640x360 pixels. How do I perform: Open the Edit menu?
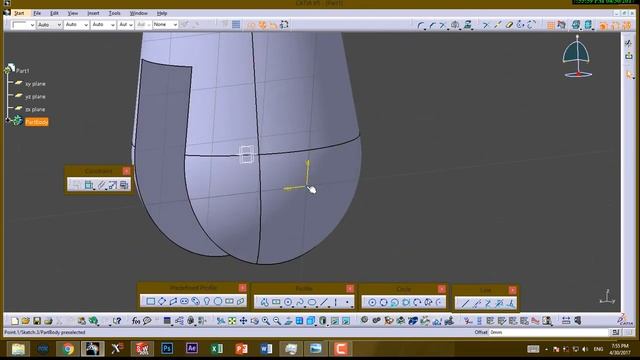pos(54,13)
